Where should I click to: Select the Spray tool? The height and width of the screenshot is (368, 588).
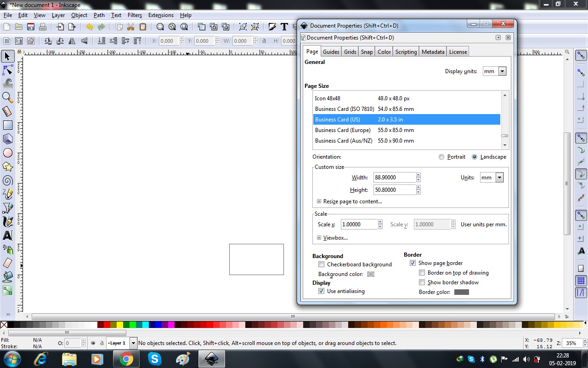(7, 249)
